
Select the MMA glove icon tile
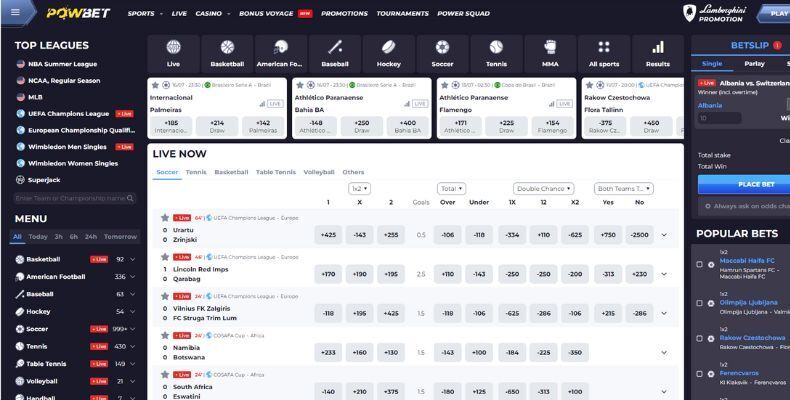tap(550, 54)
